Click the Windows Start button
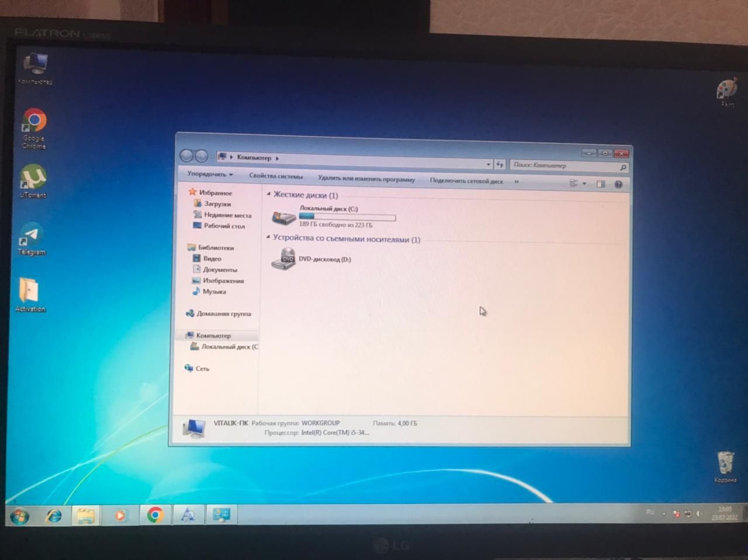This screenshot has height=560, width=748. 19,516
